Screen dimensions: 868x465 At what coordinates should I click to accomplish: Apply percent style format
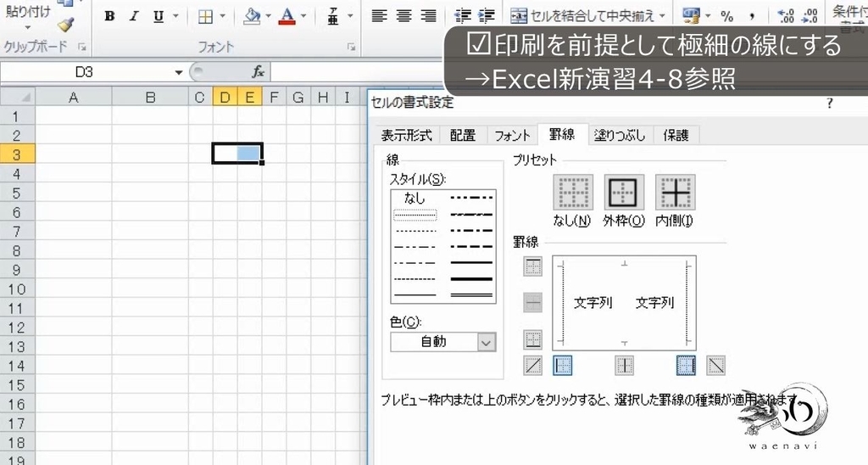(x=726, y=17)
